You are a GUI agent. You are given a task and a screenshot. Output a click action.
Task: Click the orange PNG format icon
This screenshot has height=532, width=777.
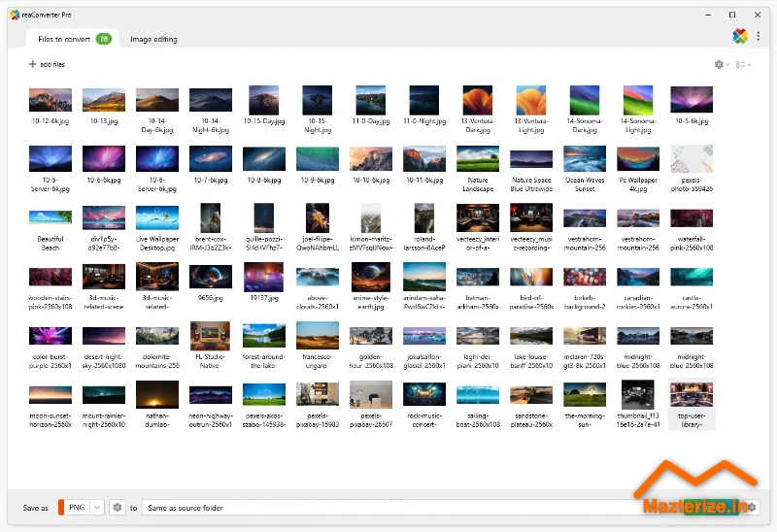[x=62, y=507]
